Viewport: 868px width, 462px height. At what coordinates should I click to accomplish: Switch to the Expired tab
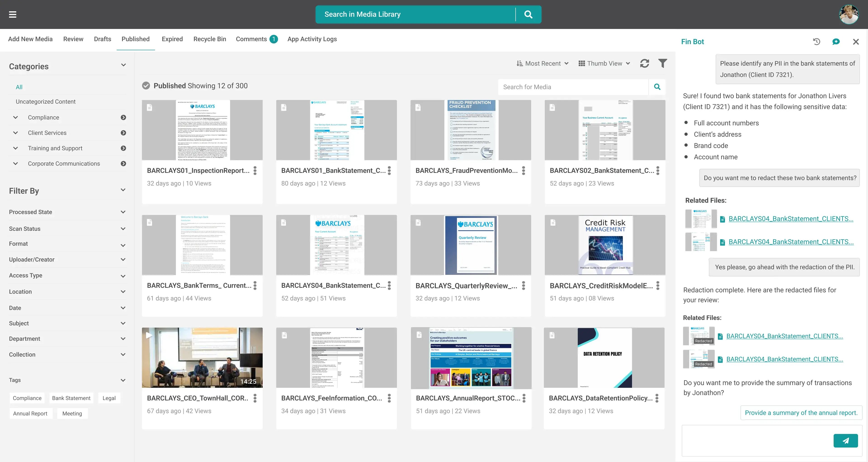(172, 39)
